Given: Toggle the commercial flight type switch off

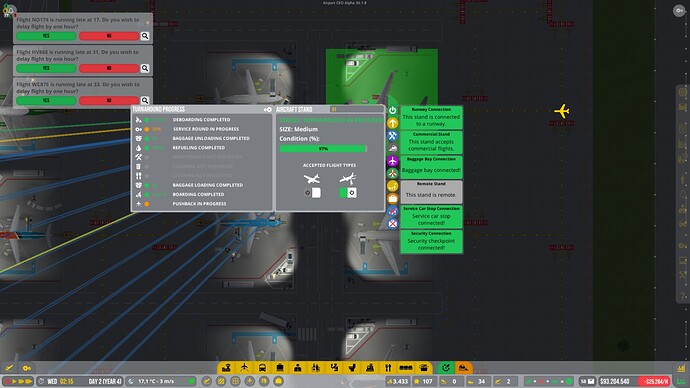Looking at the screenshot, I should click(x=348, y=193).
